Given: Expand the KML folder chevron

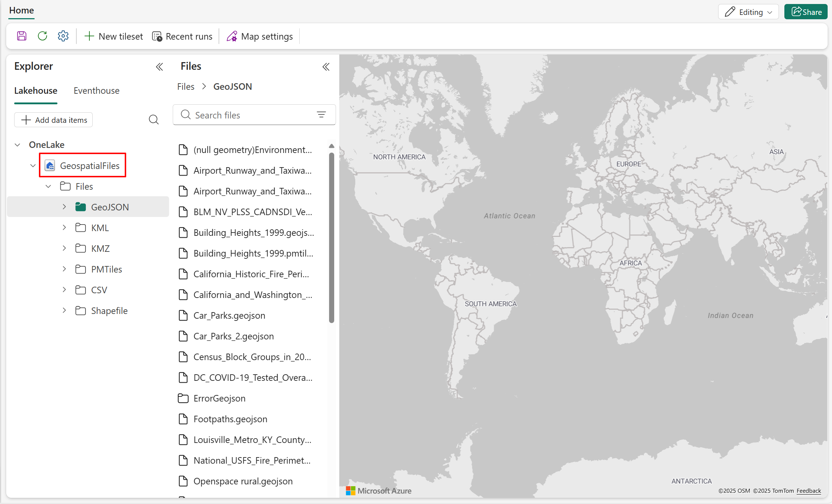Looking at the screenshot, I should tap(64, 227).
